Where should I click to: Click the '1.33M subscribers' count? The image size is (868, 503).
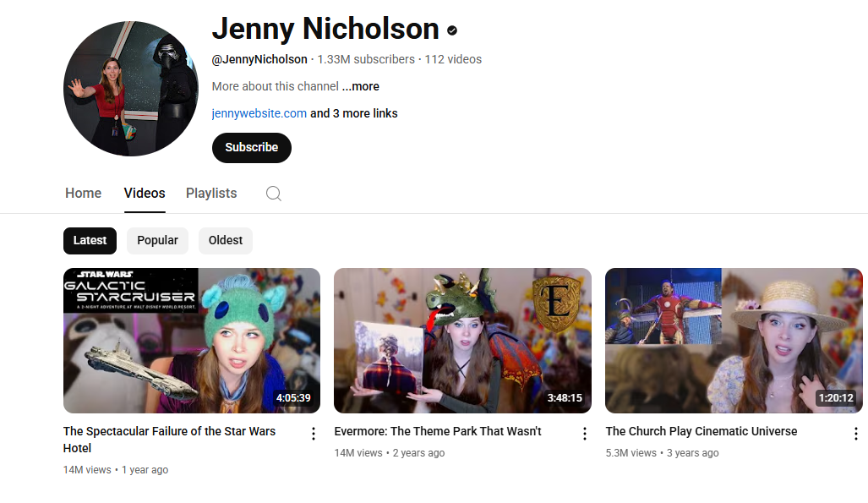click(366, 59)
